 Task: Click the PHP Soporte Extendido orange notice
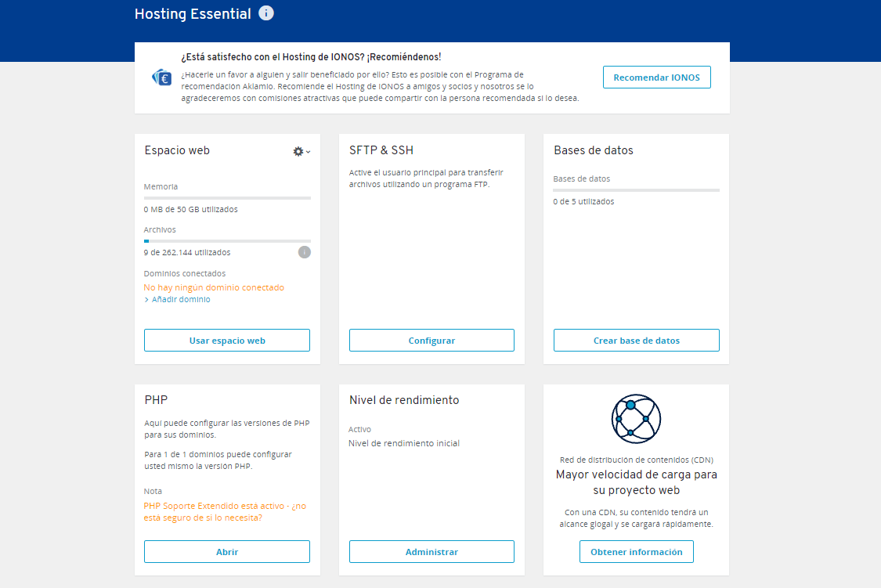point(225,511)
